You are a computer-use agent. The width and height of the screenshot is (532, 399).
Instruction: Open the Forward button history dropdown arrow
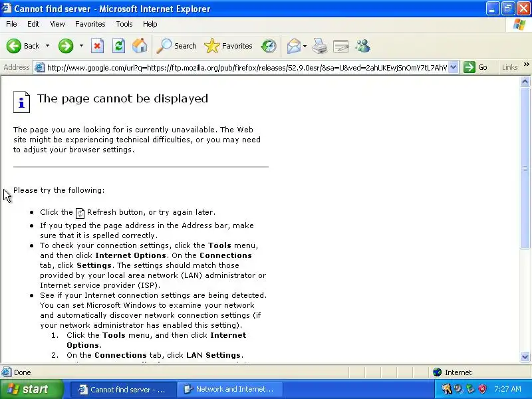[81, 46]
